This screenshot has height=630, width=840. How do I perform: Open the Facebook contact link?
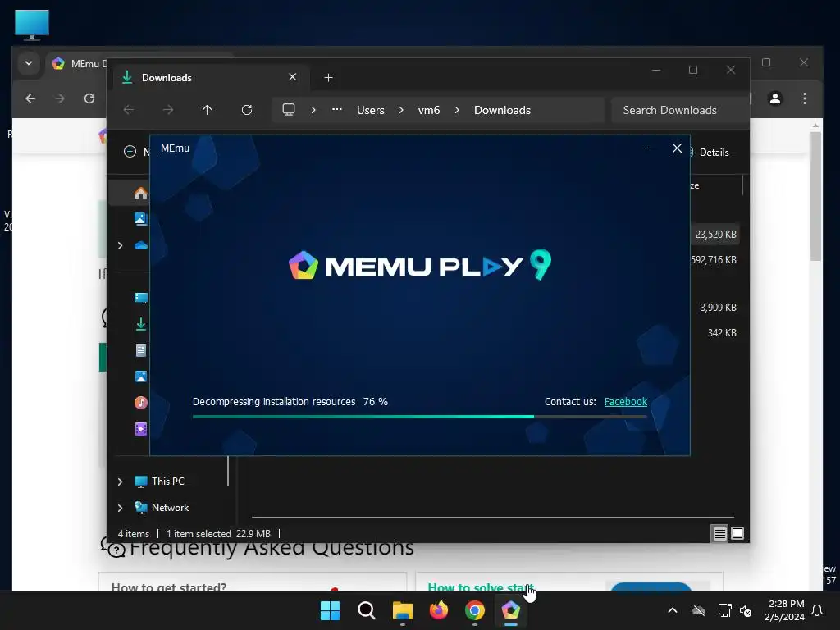point(626,402)
